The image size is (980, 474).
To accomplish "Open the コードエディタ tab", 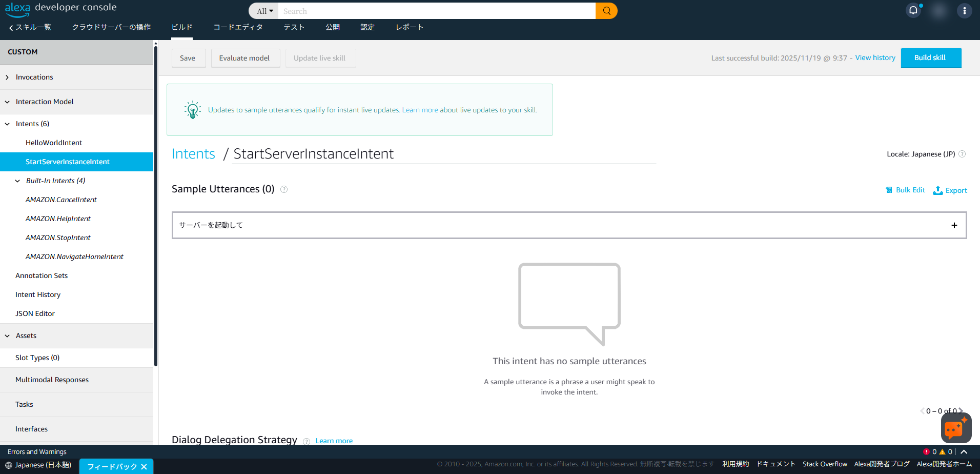I will (x=237, y=27).
